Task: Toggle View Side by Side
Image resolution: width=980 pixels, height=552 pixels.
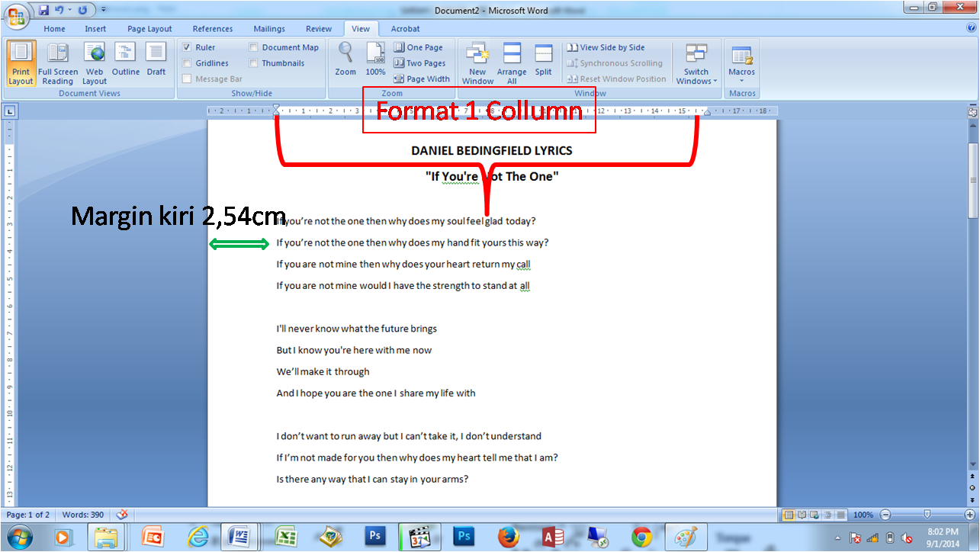Action: tap(606, 47)
